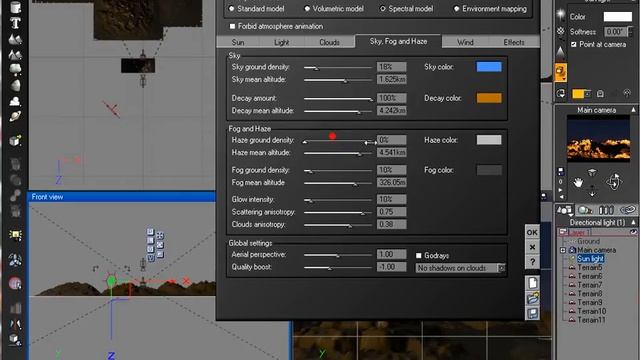Click the Saturn planet tool icon

click(x=16, y=117)
